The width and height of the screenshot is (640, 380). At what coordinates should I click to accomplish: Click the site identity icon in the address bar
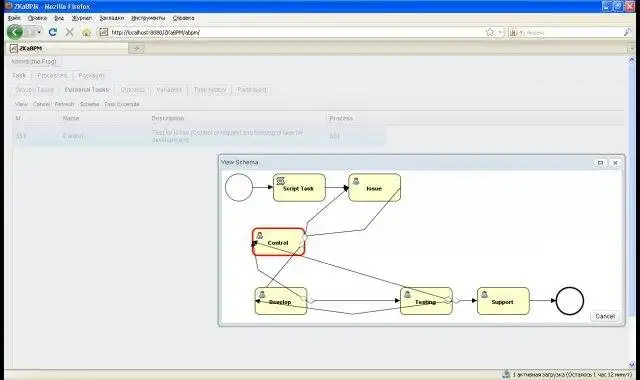[104, 32]
